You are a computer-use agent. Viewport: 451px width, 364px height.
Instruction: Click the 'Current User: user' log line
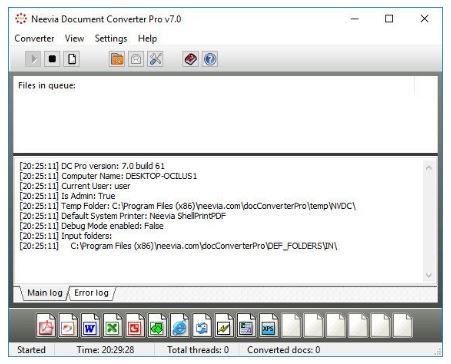[x=75, y=186]
